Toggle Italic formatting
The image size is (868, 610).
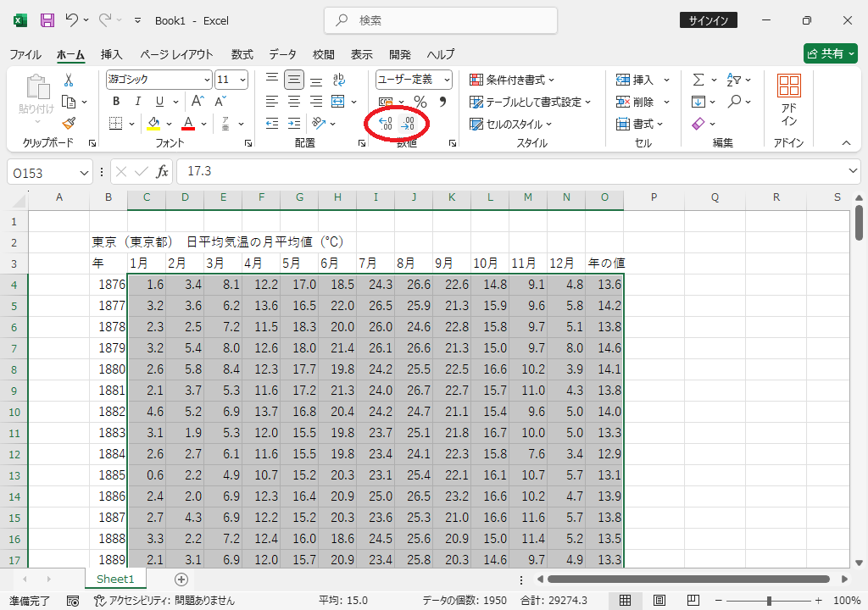tap(138, 102)
